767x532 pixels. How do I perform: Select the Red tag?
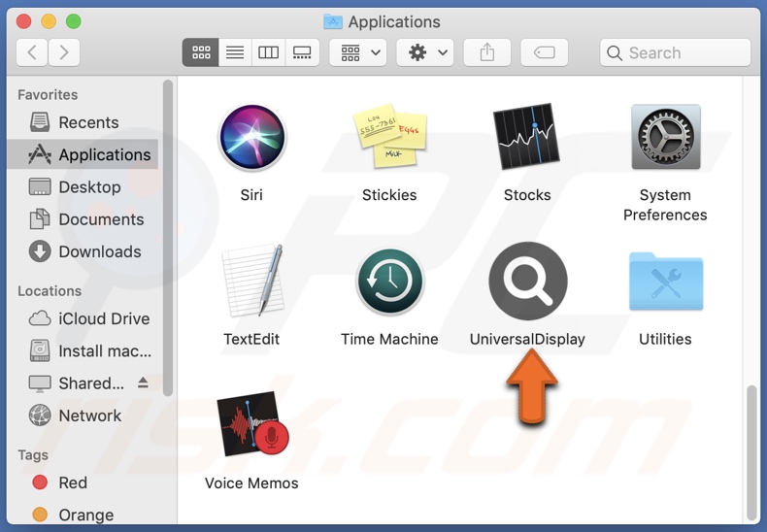click(x=83, y=482)
